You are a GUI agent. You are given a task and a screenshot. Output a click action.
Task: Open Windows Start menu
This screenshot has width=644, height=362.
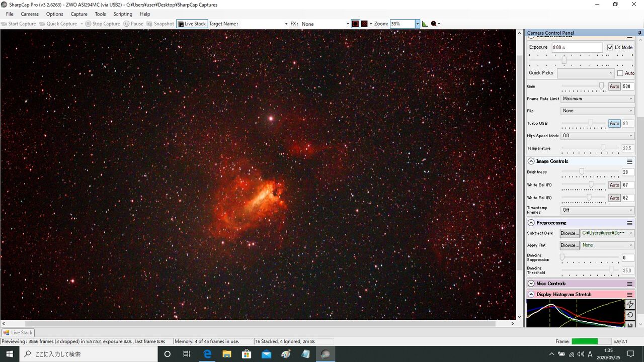(10, 354)
